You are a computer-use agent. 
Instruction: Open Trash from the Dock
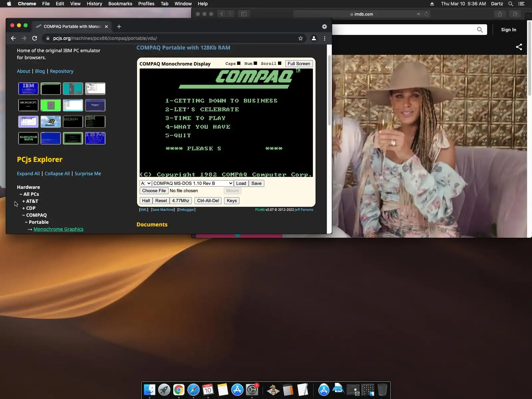pos(382,390)
